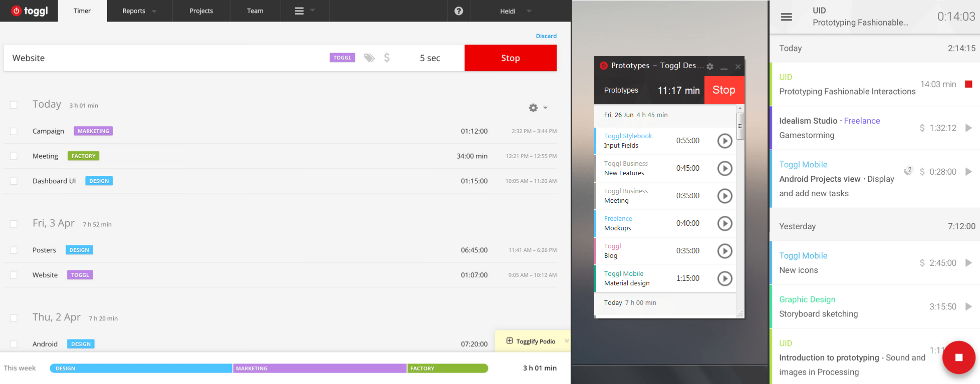The image size is (980, 384).
Task: Click the TOGGL project tag on running timer
Action: point(342,58)
